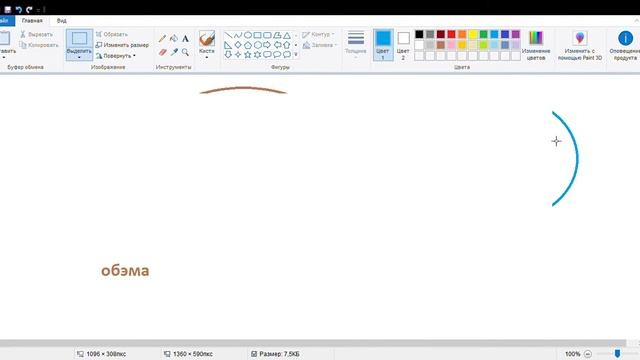Click Изменить с помощью Paint 3D

pyautogui.click(x=580, y=45)
